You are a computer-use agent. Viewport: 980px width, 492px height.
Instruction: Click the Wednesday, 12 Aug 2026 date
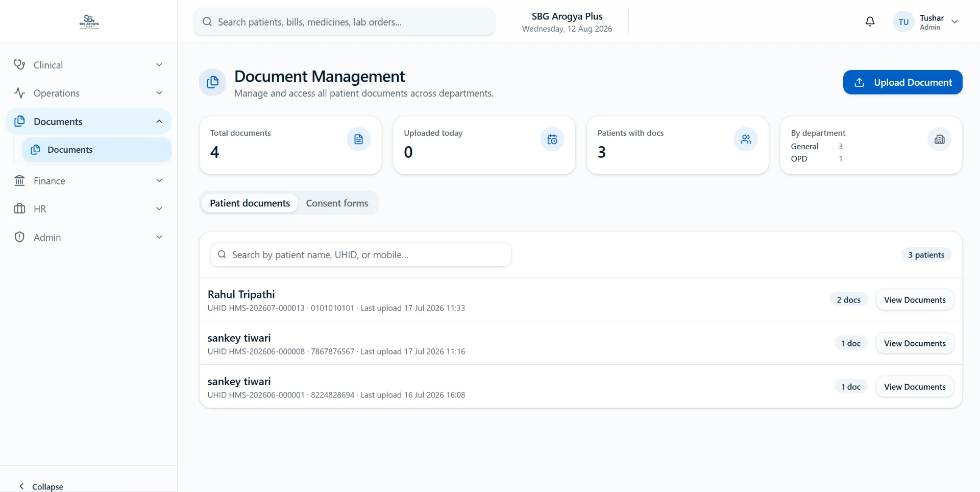pyautogui.click(x=567, y=29)
